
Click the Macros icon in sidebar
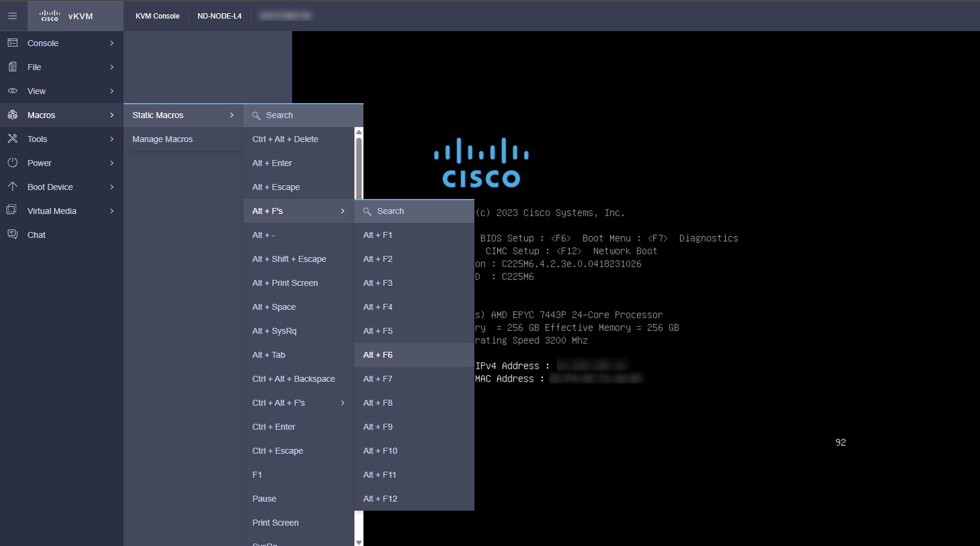tap(13, 115)
